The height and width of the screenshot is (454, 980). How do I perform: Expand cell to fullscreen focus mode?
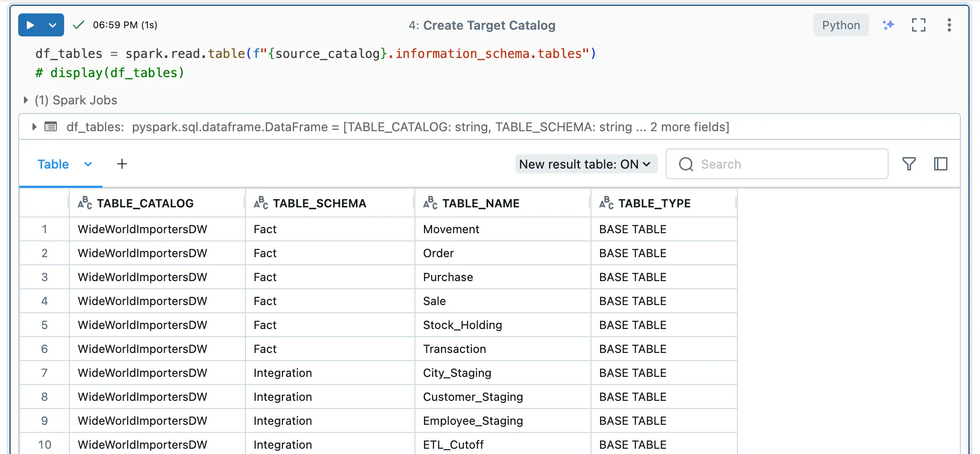coord(918,25)
